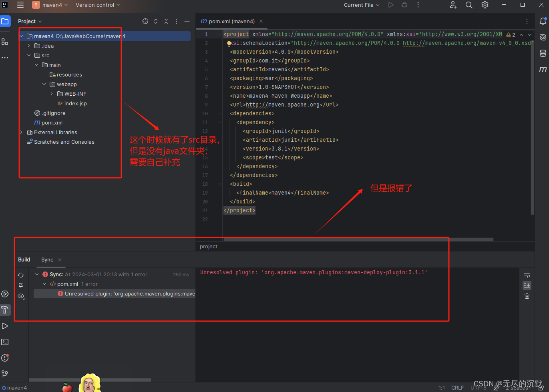Open Build hammer tool window icon
Image resolution: width=549 pixels, height=392 pixels.
5,310
